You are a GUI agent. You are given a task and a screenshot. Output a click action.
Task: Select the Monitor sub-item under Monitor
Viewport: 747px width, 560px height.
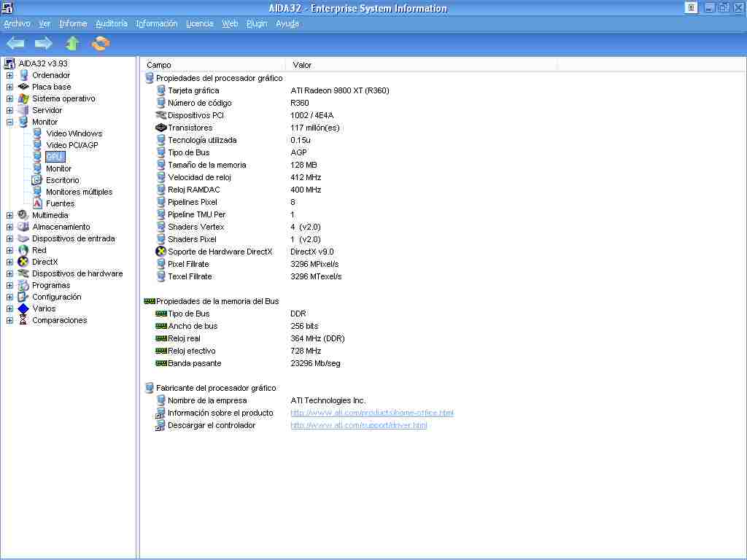tap(58, 168)
